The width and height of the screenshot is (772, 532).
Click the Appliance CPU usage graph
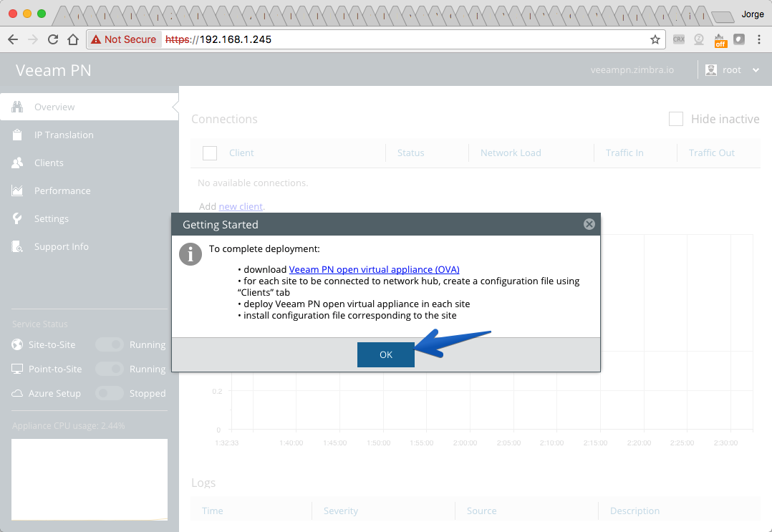pos(89,480)
